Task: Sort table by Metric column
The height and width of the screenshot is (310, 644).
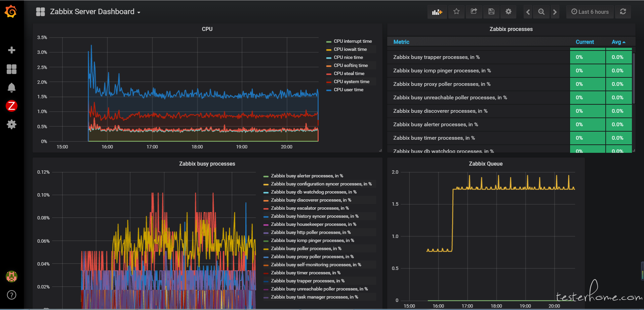Action: pyautogui.click(x=401, y=42)
